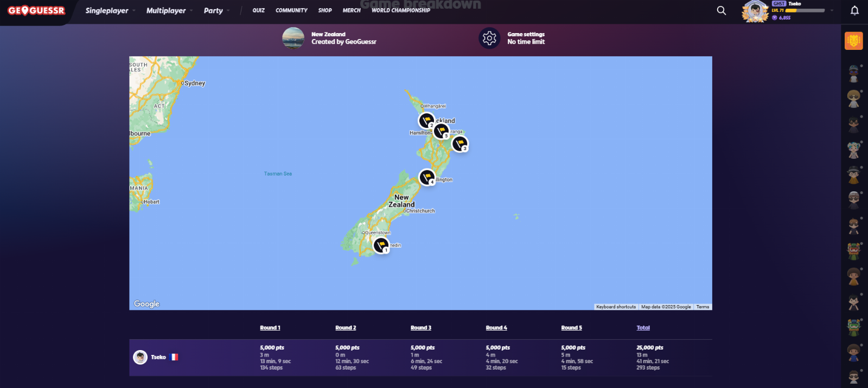Open the Quiz menu item

[258, 10]
